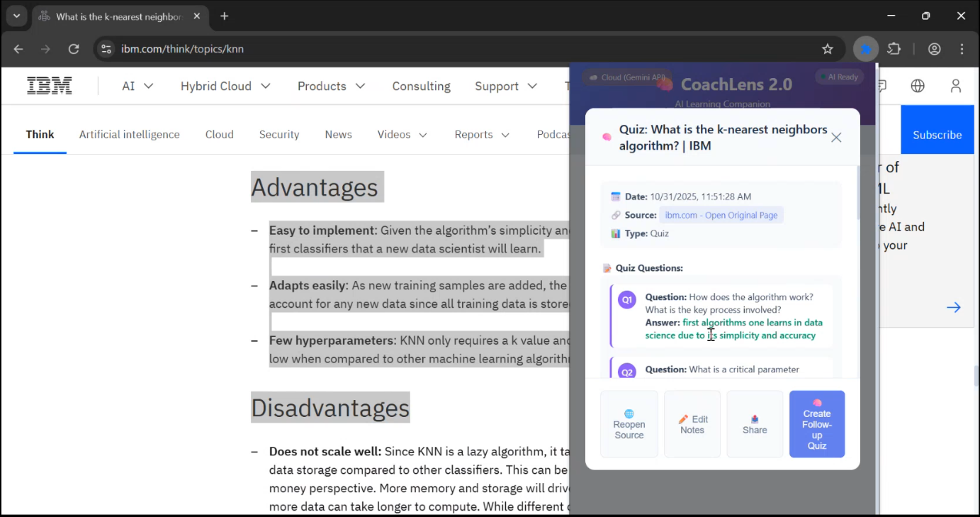Click the blue CoachLens icon in browser toolbar
Image resolution: width=980 pixels, height=517 pixels.
[x=865, y=48]
